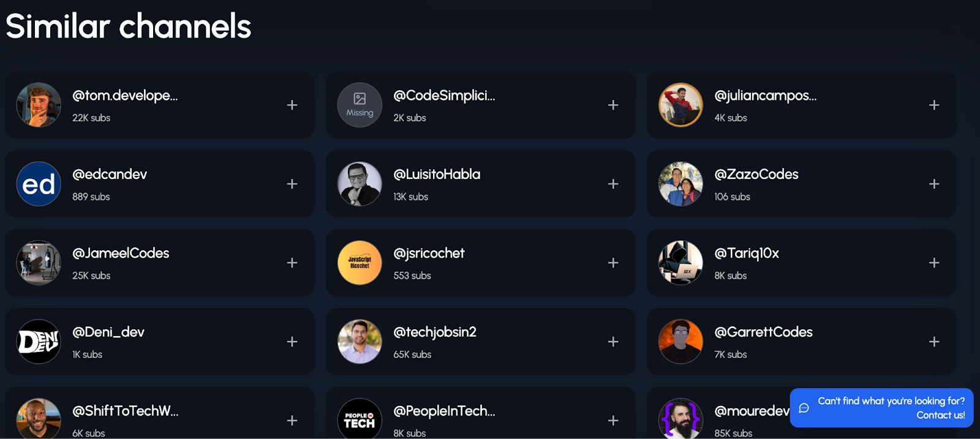The height and width of the screenshot is (439, 980).
Task: Click plus icon next to @CodeSimplici...
Action: tap(613, 105)
